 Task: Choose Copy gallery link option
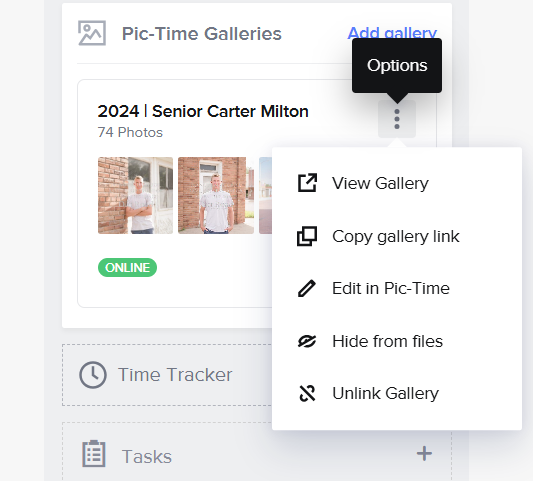(x=397, y=236)
